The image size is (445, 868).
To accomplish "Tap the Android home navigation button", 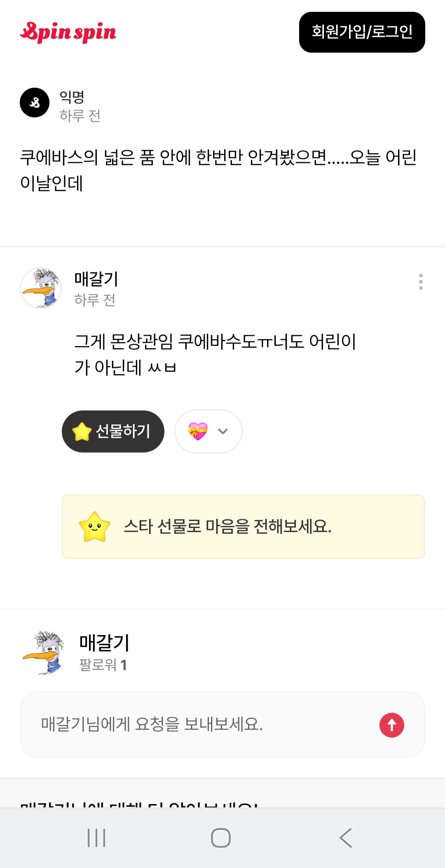I will click(221, 838).
